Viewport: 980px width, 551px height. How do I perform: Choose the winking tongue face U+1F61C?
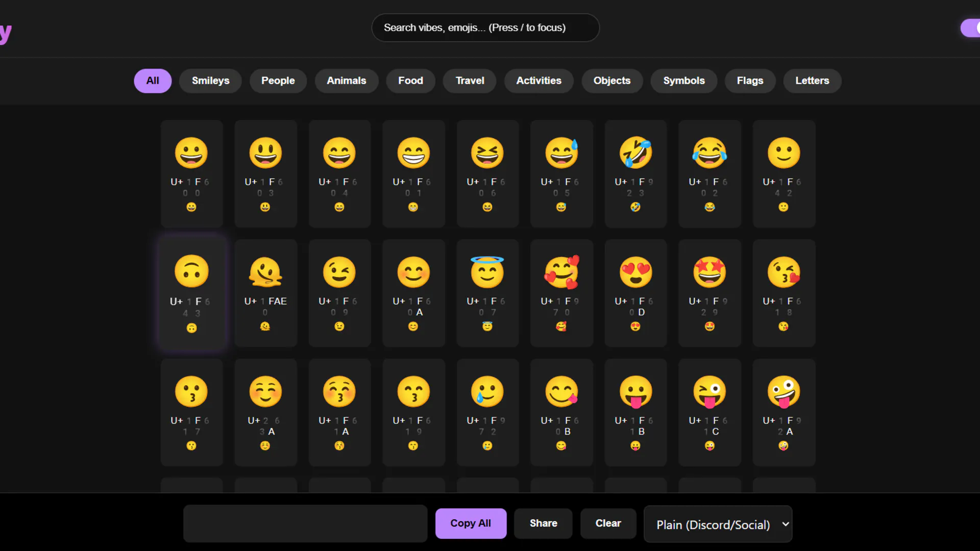click(709, 412)
